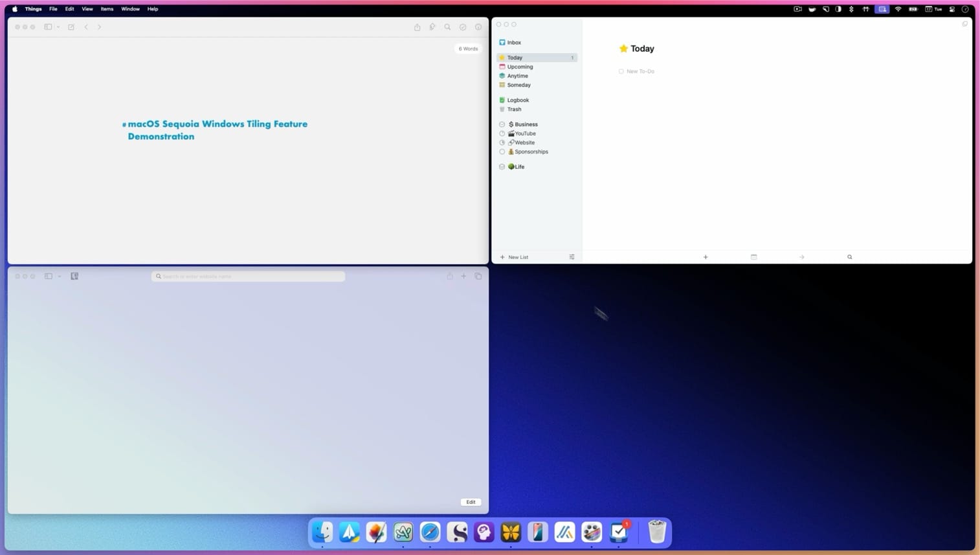This screenshot has height=555, width=980.
Task: Select the search icon in the note editor toolbar
Action: [447, 27]
